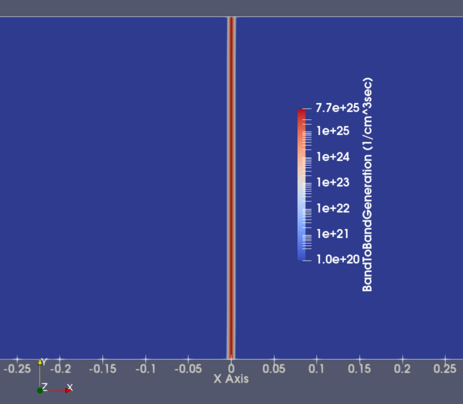This screenshot has height=404, width=463.
Task: Click the 0.1 tick label on X axis
Action: pyautogui.click(x=316, y=369)
